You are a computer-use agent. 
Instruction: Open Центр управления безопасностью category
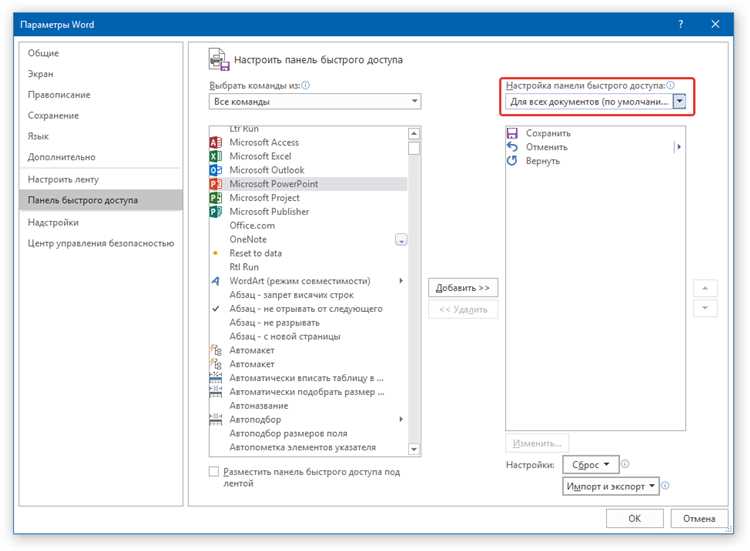[x=101, y=243]
